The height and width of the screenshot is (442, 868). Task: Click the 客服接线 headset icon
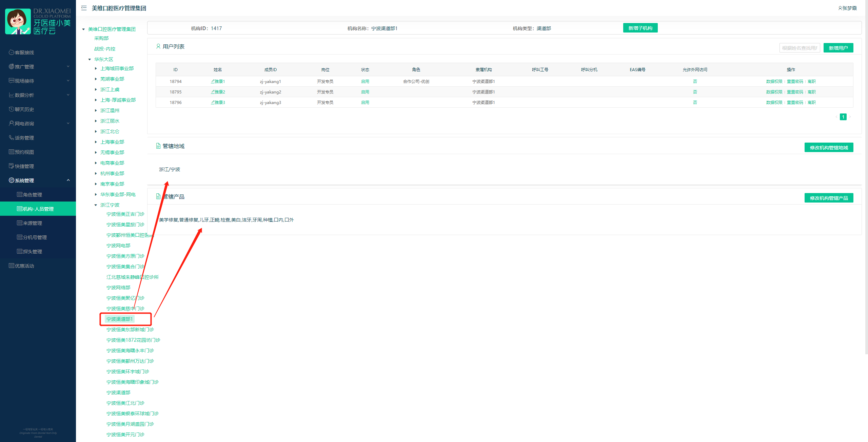[x=11, y=52]
